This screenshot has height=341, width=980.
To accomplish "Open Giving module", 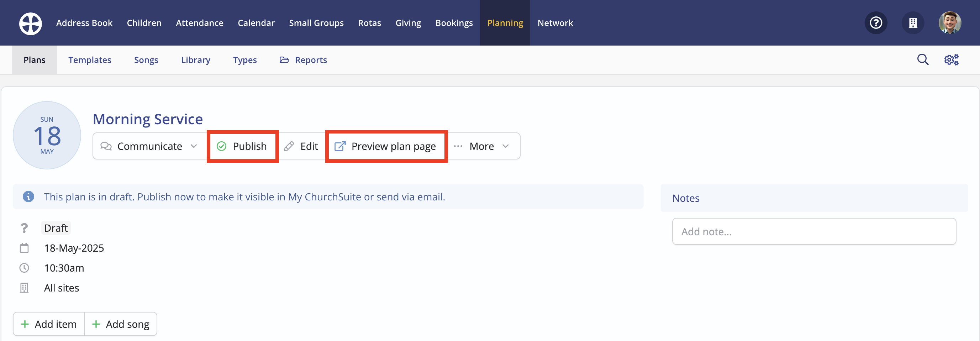I will (408, 23).
